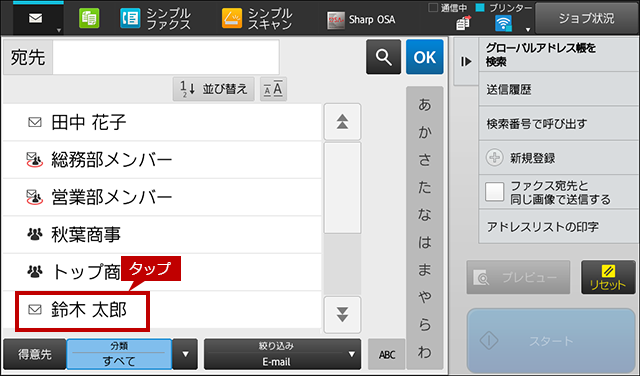Open dropdown arrow beside printer status

(x=528, y=29)
